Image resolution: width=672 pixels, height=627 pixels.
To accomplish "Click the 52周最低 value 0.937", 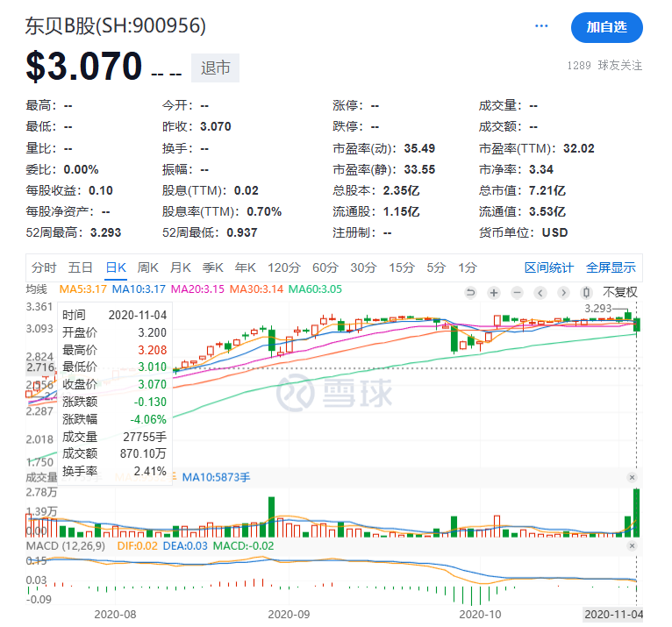I will pos(242,232).
